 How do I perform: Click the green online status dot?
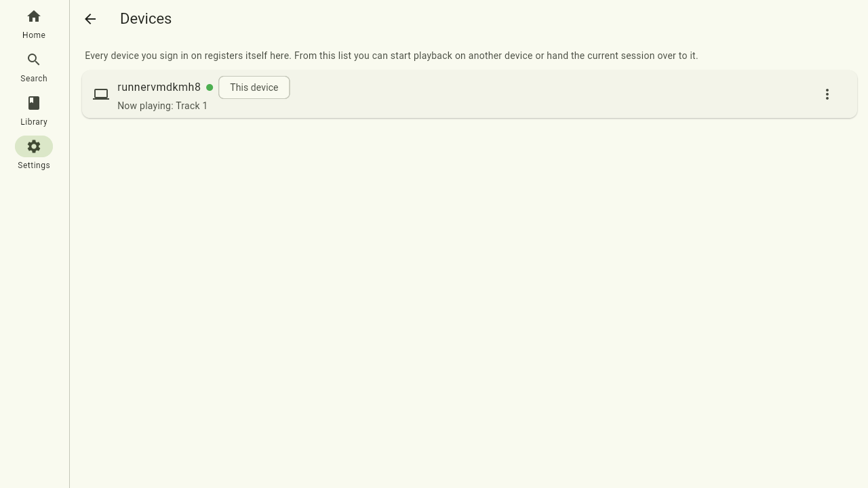(x=210, y=87)
